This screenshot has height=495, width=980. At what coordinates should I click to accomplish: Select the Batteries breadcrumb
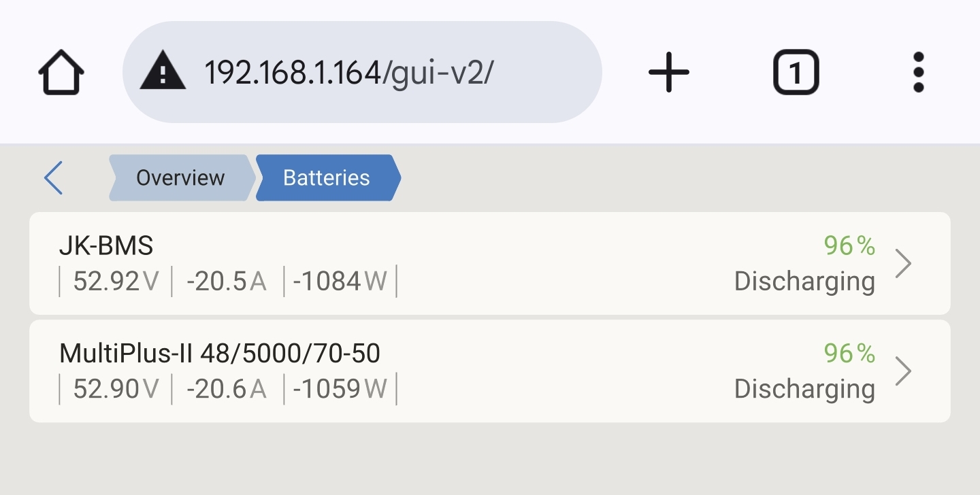(x=327, y=178)
